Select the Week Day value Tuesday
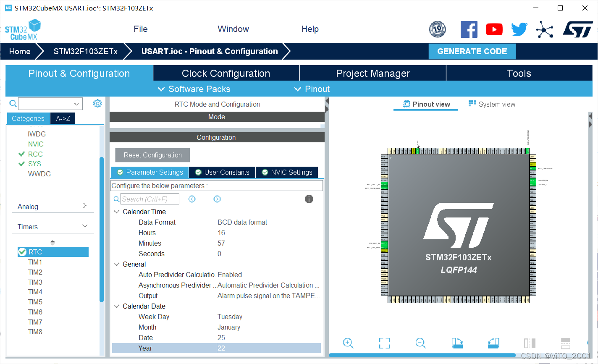598x364 pixels. click(230, 317)
